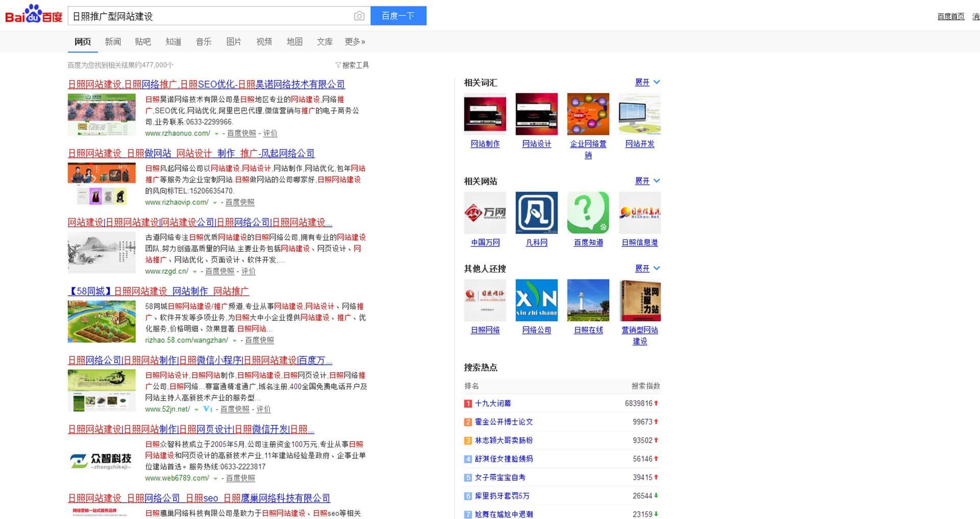Image resolution: width=980 pixels, height=519 pixels.
Task: Switch to 视频 tab
Action: coord(264,41)
